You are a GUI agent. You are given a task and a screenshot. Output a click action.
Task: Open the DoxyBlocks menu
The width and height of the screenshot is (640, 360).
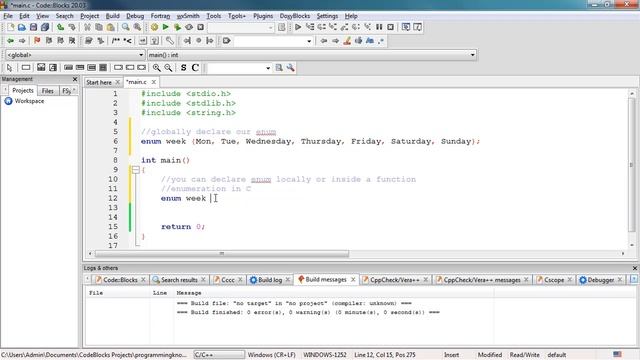pyautogui.click(x=295, y=16)
